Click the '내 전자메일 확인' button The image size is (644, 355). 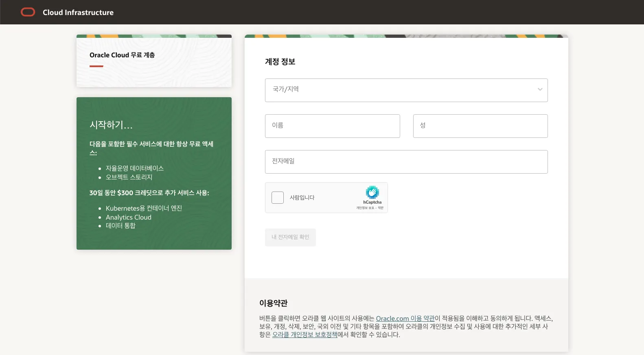290,237
